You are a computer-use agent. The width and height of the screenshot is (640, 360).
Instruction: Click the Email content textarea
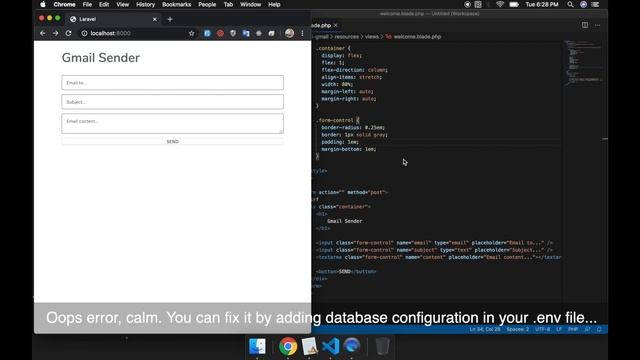click(172, 124)
